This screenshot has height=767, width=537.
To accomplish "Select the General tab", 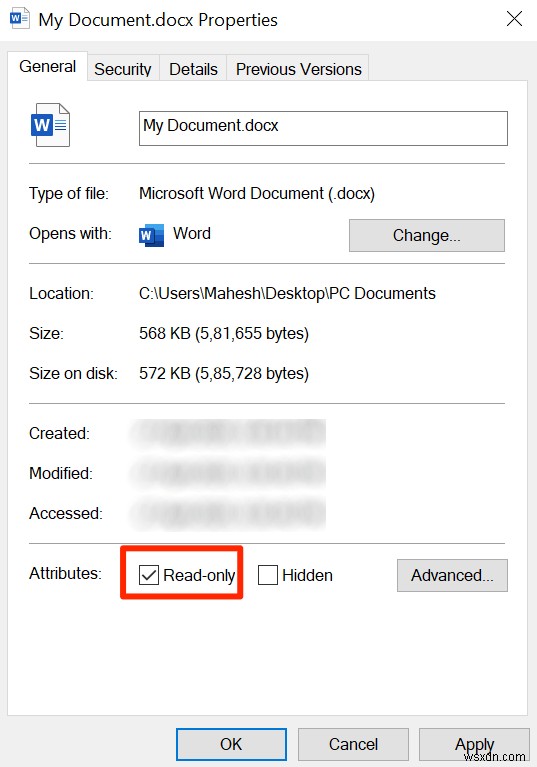I will coord(47,66).
